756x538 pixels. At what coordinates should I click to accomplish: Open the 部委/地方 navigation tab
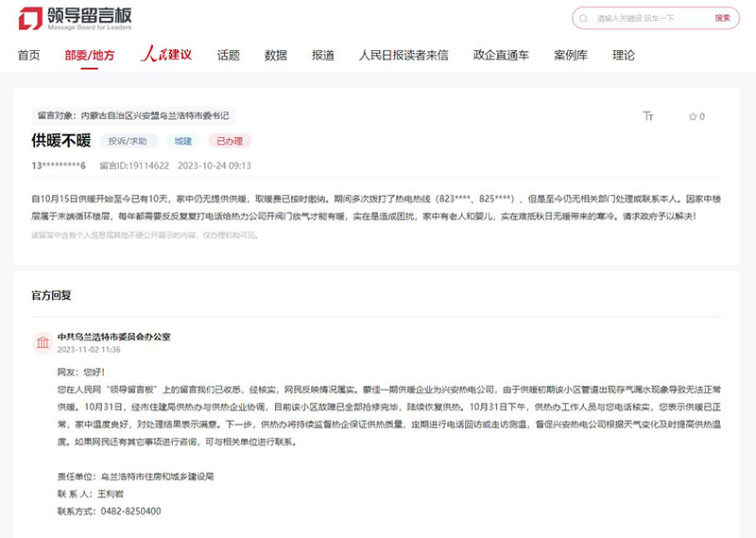tap(90, 56)
